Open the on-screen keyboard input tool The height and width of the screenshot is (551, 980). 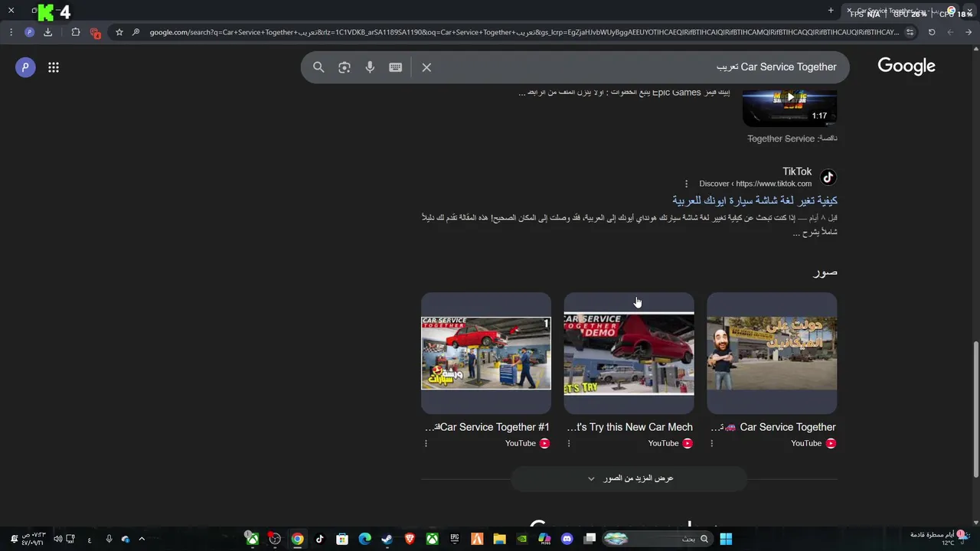coord(395,67)
